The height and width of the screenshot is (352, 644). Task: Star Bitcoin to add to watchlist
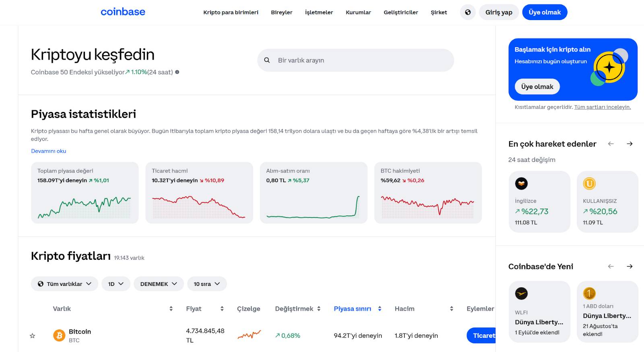tap(33, 335)
